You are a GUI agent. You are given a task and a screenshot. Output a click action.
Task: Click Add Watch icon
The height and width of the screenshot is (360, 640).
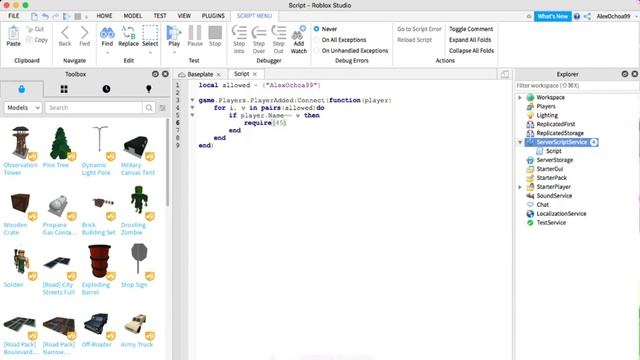click(x=299, y=33)
